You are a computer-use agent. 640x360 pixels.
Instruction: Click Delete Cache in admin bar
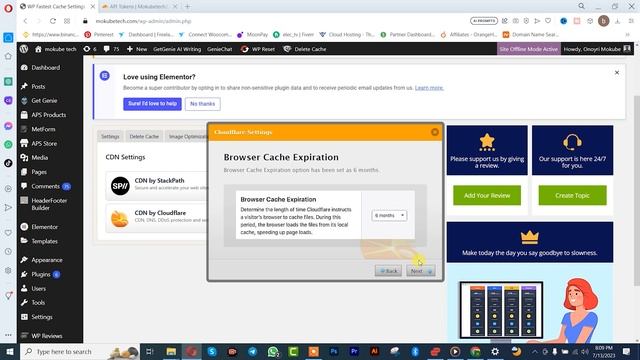click(x=304, y=49)
